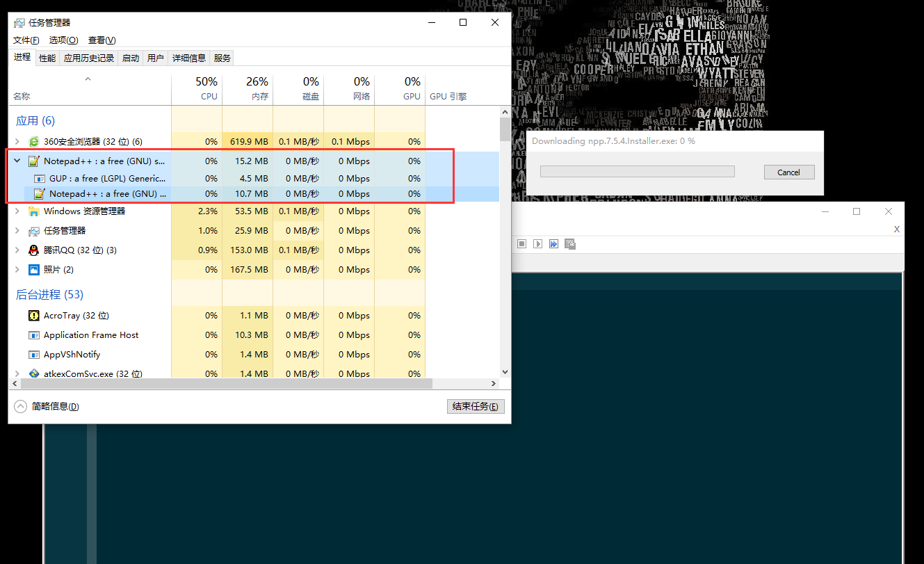Click the GUP updater sub-process entry
This screenshot has height=564, width=924.
[104, 178]
